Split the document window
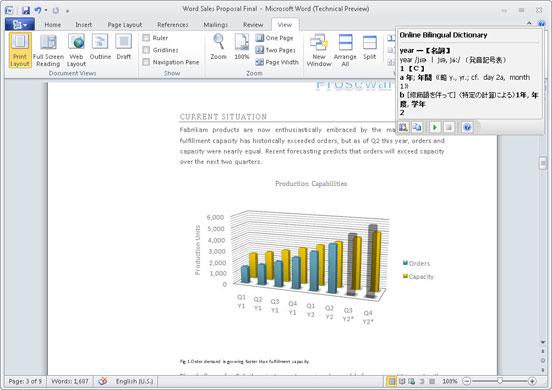The height and width of the screenshot is (390, 552). (x=370, y=47)
